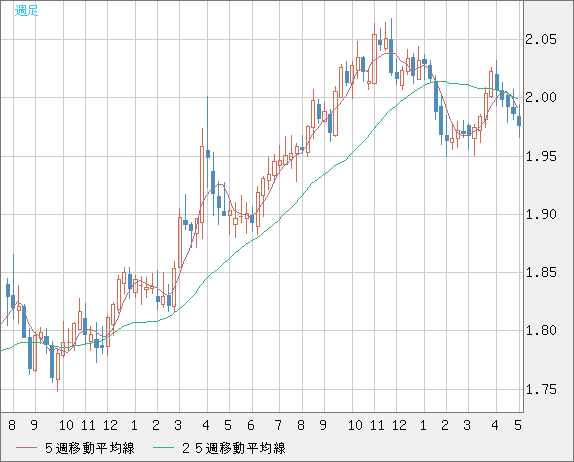Click the 2.05 price axis label
This screenshot has height=462, width=574.
[x=541, y=39]
